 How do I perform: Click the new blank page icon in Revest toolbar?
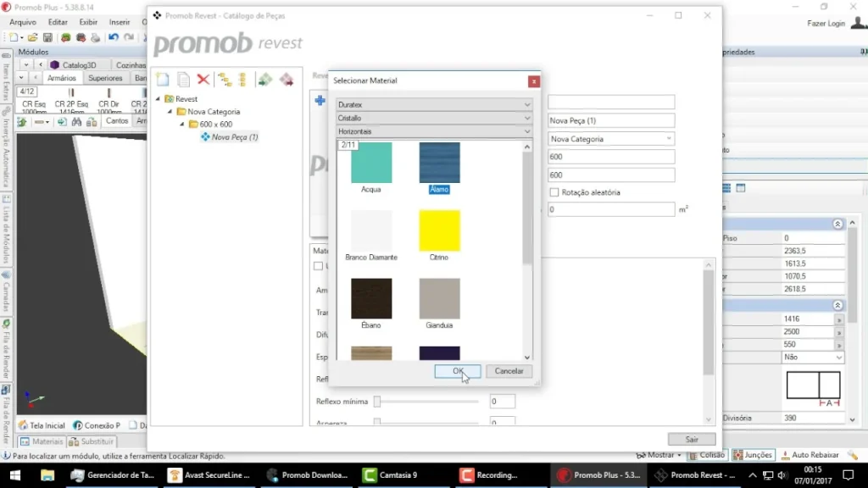(163, 80)
